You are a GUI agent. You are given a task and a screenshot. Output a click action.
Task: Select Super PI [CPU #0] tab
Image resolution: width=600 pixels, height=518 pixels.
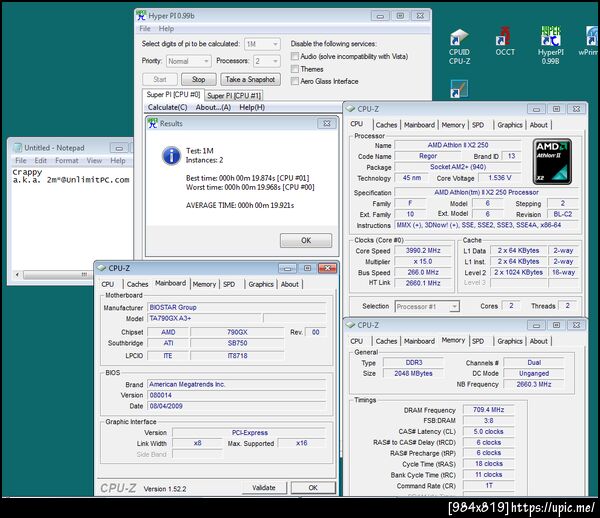(x=173, y=94)
